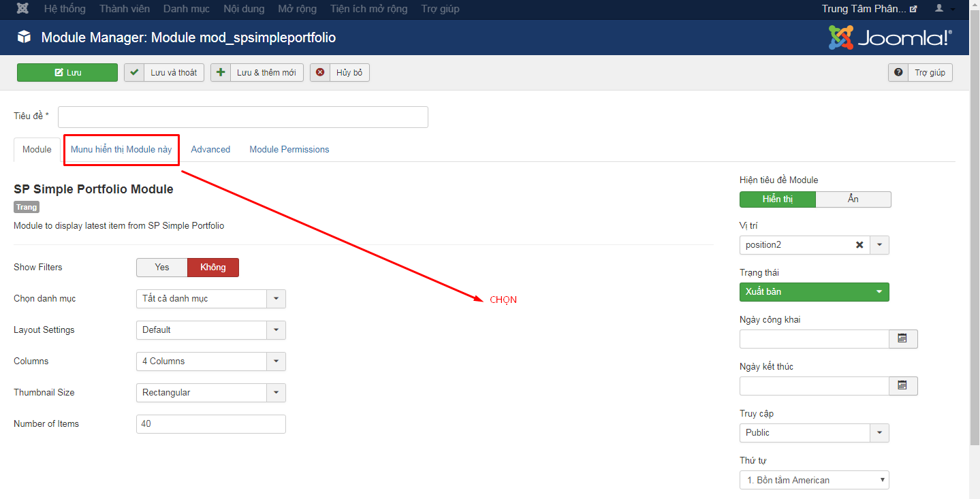
Task: Set Show Filters to Không
Action: point(213,267)
